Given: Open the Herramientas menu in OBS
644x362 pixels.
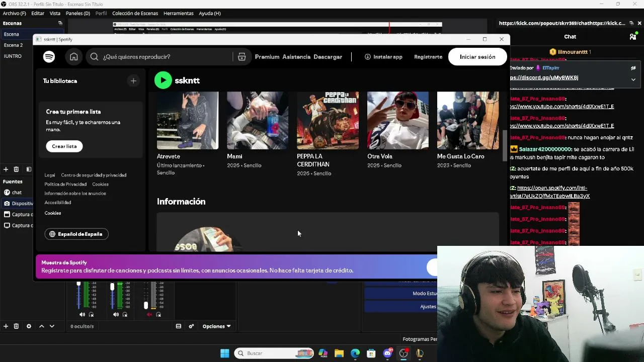Looking at the screenshot, I should coord(179,13).
